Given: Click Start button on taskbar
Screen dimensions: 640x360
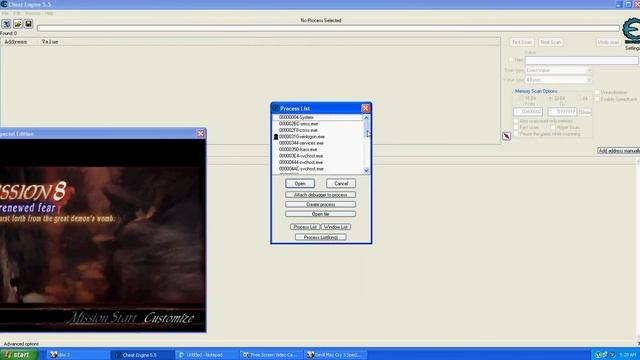Looking at the screenshot, I should point(19,355).
